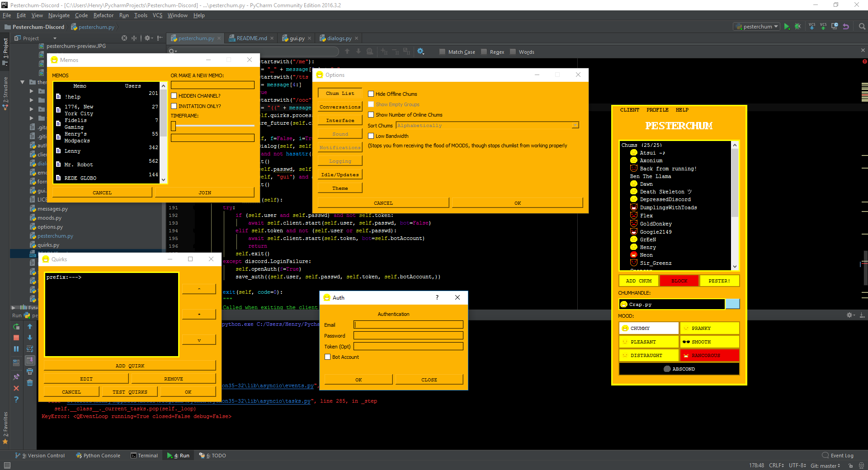The width and height of the screenshot is (868, 470).
Task: Open local history with the clock icon
Action: coord(835,26)
